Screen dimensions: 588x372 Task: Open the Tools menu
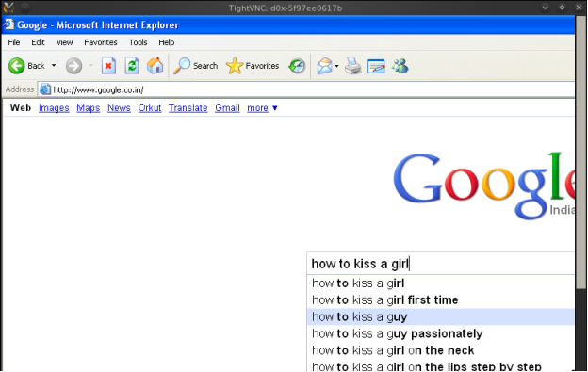coord(138,42)
